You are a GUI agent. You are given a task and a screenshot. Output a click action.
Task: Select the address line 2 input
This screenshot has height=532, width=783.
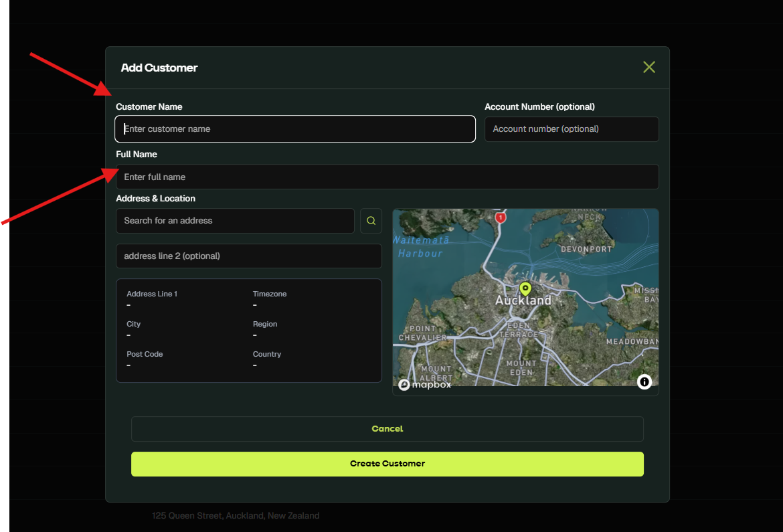(248, 256)
